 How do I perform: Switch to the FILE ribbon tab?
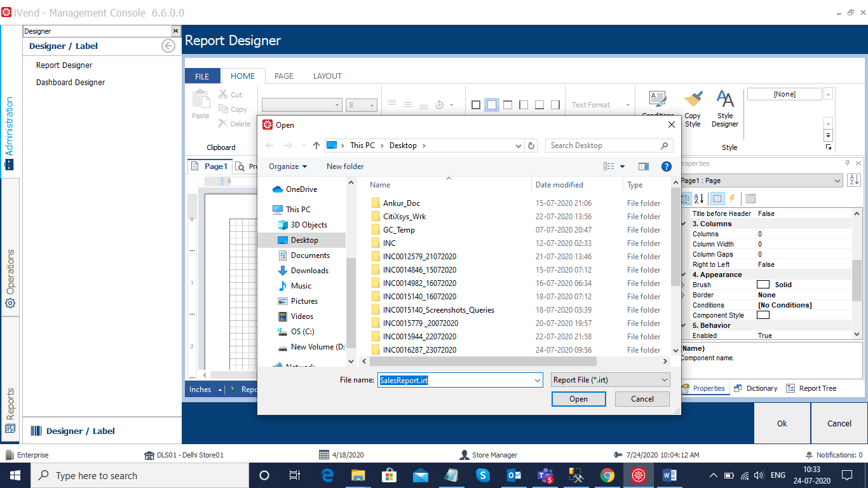202,76
